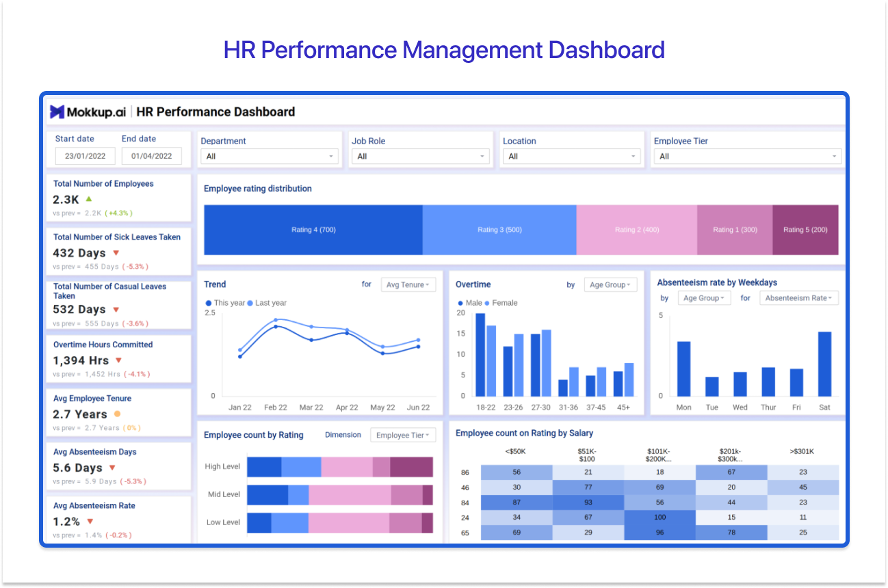Click Female bar for 45+ age group
Image resolution: width=888 pixels, height=588 pixels.
(629, 379)
